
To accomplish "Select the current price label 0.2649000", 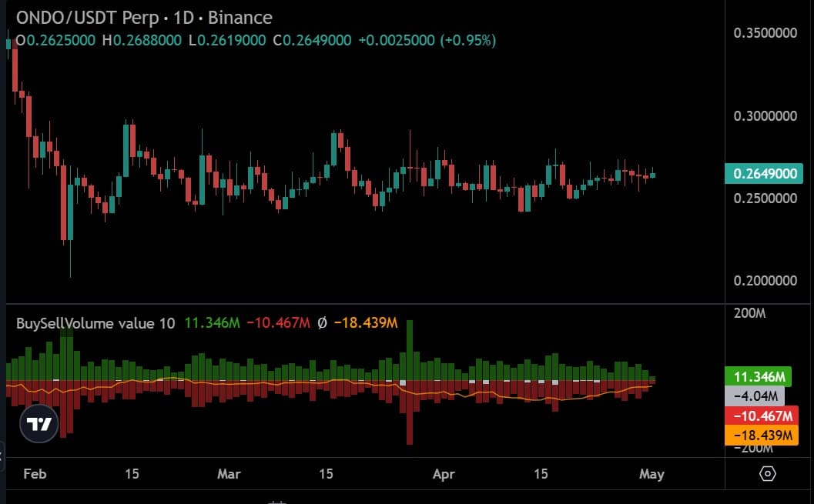I will (x=764, y=174).
